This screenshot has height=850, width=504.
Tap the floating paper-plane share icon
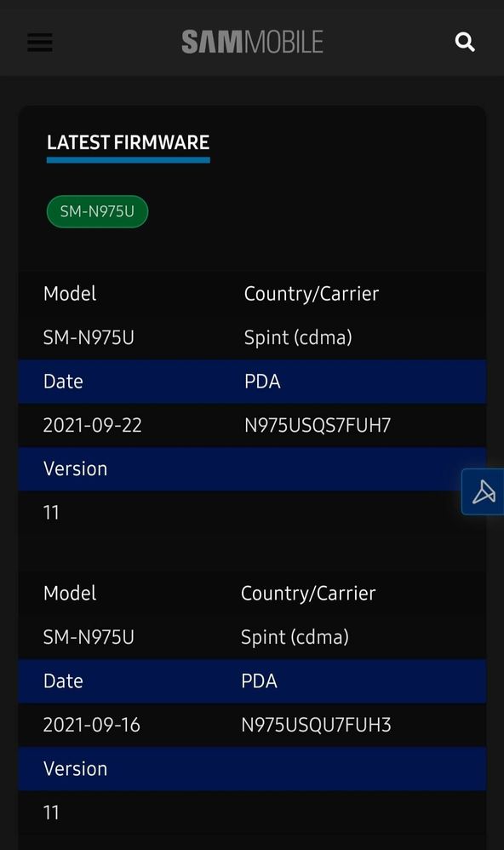click(x=483, y=491)
